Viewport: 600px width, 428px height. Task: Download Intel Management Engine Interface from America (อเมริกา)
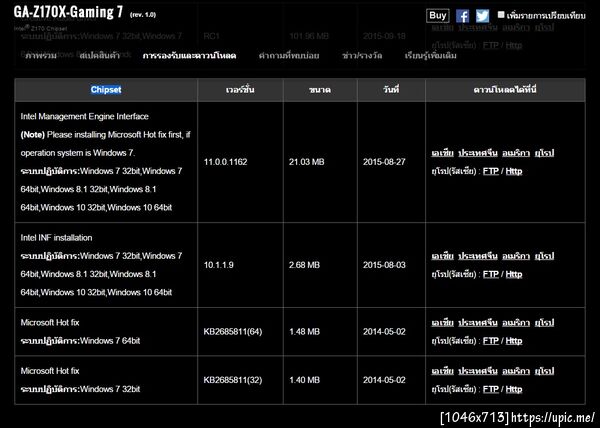click(x=516, y=153)
